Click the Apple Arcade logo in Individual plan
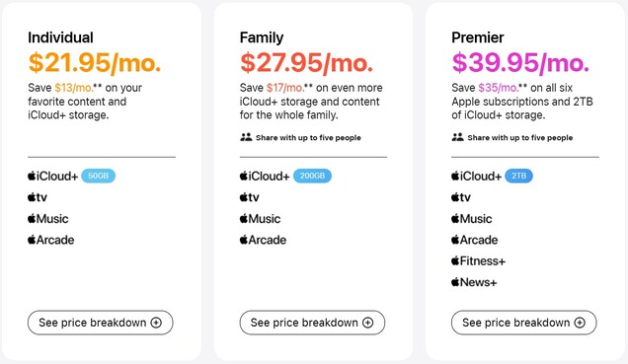The image size is (628, 364). click(x=51, y=240)
